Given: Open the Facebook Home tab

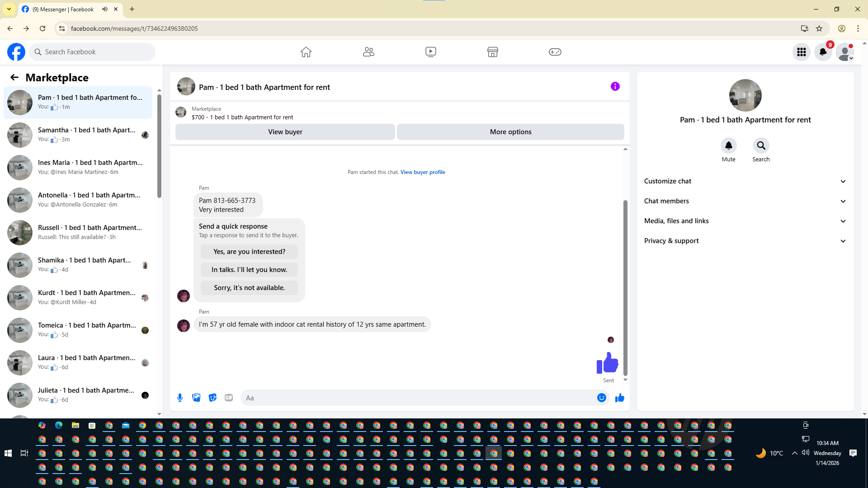Looking at the screenshot, I should 306,52.
